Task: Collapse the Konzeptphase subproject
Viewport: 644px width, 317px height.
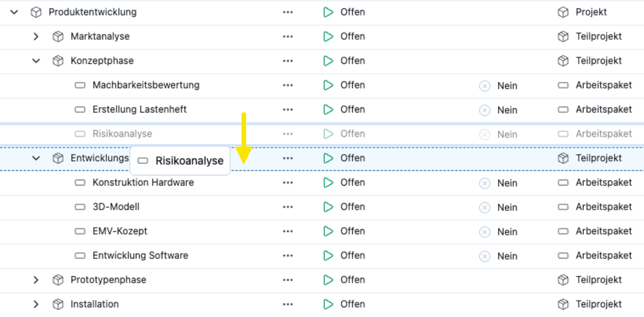Action: pyautogui.click(x=36, y=61)
